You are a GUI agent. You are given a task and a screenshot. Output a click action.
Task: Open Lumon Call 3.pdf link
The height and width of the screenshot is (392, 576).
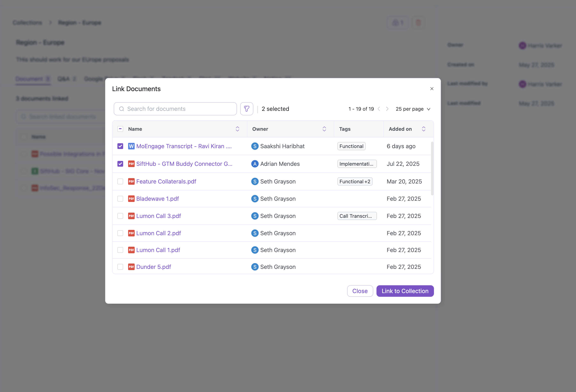coord(158,216)
